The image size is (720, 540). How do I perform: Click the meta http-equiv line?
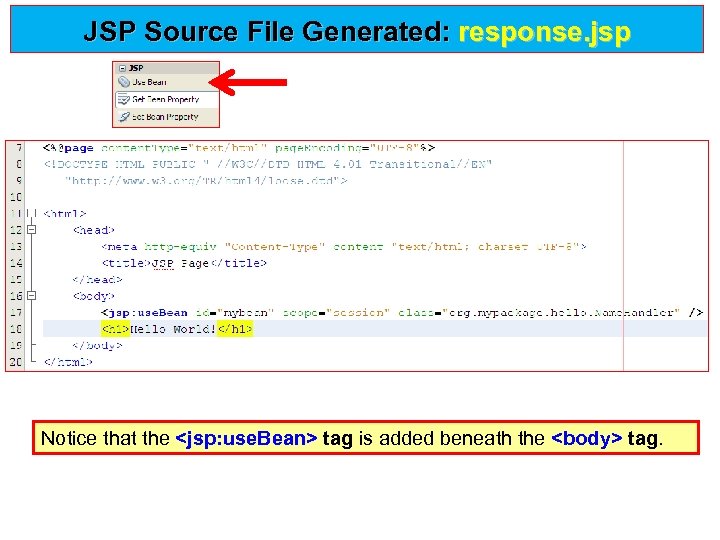[343, 247]
